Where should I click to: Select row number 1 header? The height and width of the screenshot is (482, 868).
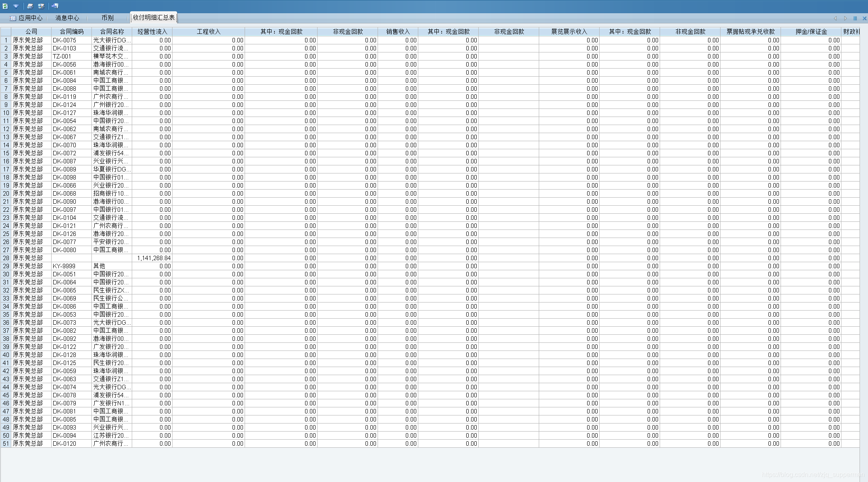[6, 40]
